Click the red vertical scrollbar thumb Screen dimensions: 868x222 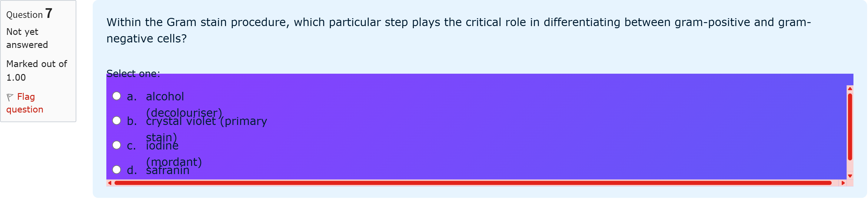pyautogui.click(x=850, y=127)
